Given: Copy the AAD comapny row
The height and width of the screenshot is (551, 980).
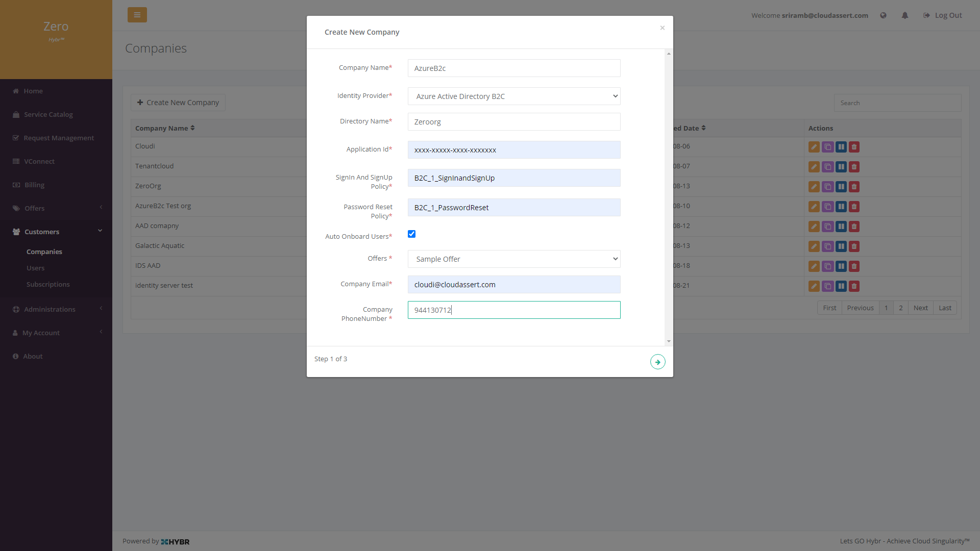Looking at the screenshot, I should pyautogui.click(x=827, y=227).
